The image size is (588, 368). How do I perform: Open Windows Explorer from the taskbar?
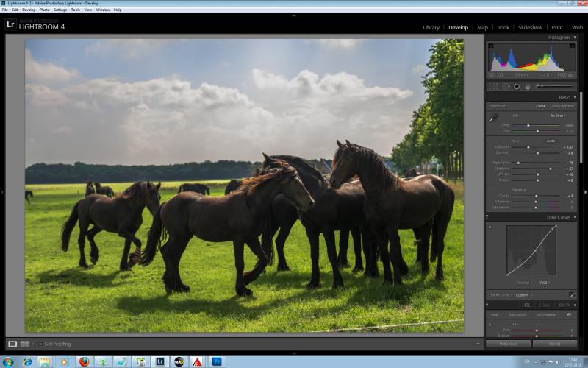click(45, 362)
